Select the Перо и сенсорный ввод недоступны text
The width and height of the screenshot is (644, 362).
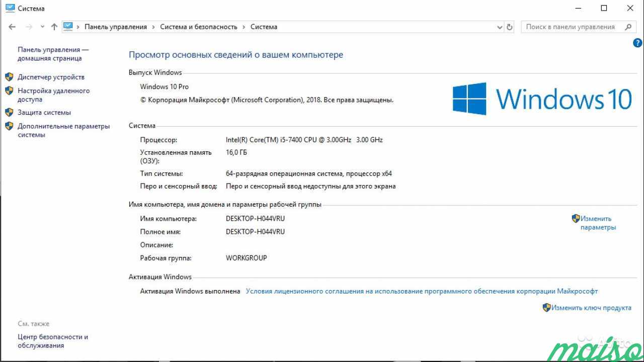(x=311, y=186)
